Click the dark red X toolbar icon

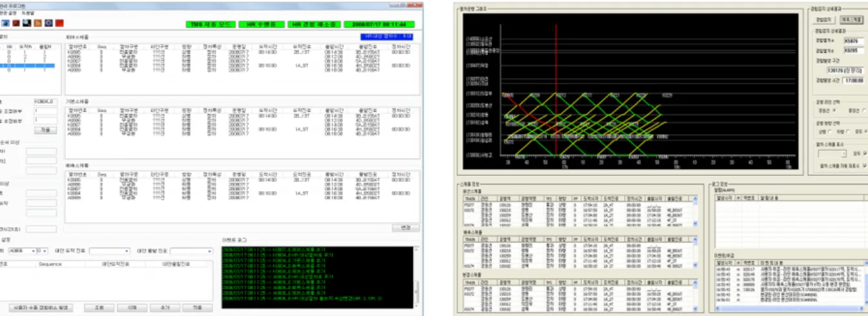[15, 23]
